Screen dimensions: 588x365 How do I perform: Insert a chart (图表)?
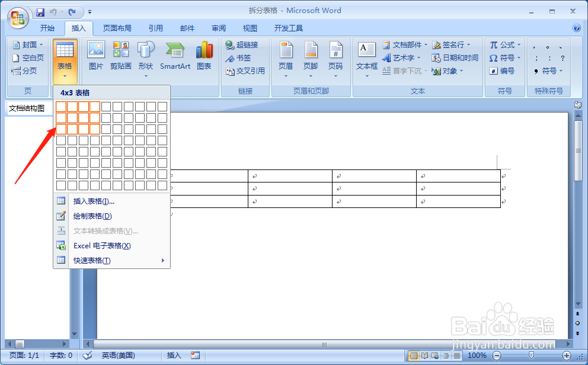204,56
